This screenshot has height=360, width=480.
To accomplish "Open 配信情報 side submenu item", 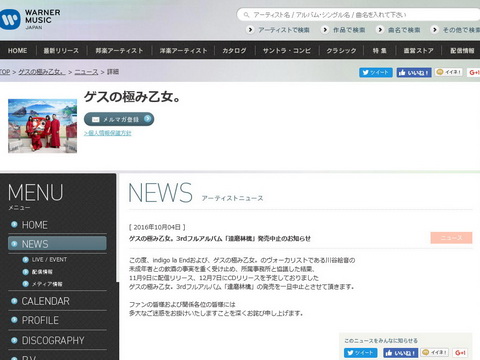I will [x=42, y=272].
